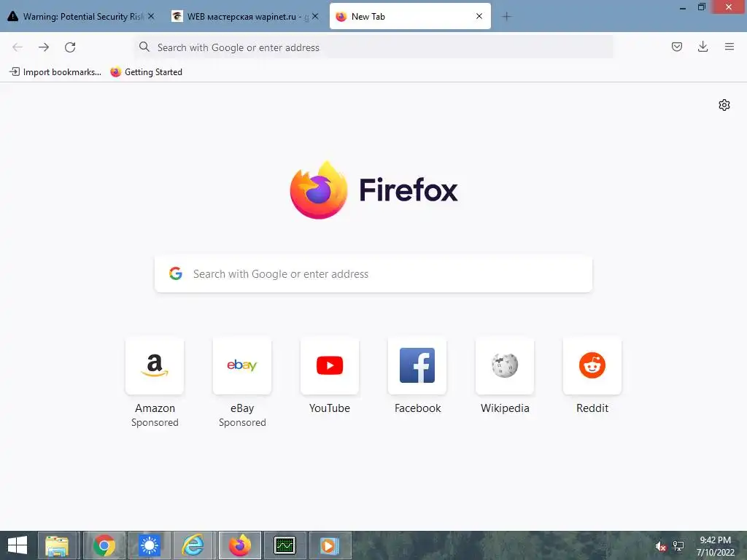Open File Explorer from taskbar
Screen dimensions: 747x560
click(57, 545)
